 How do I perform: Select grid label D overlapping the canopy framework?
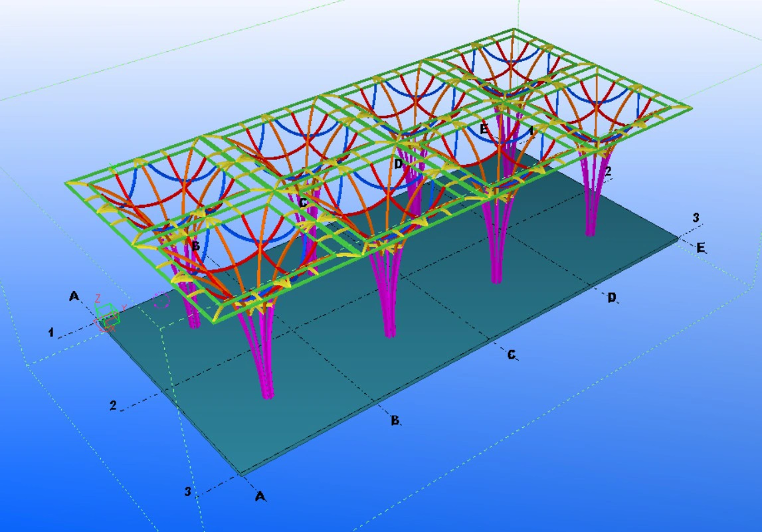pyautogui.click(x=399, y=164)
